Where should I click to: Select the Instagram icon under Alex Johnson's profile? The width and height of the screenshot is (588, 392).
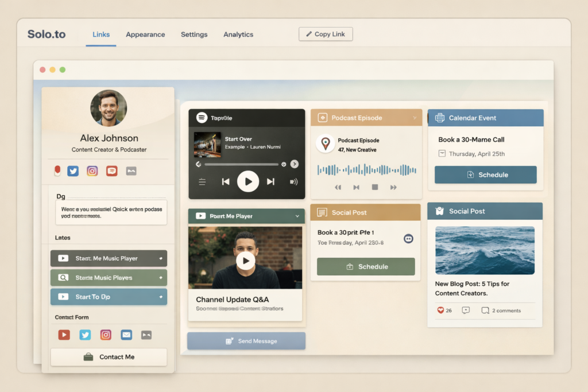pos(92,170)
